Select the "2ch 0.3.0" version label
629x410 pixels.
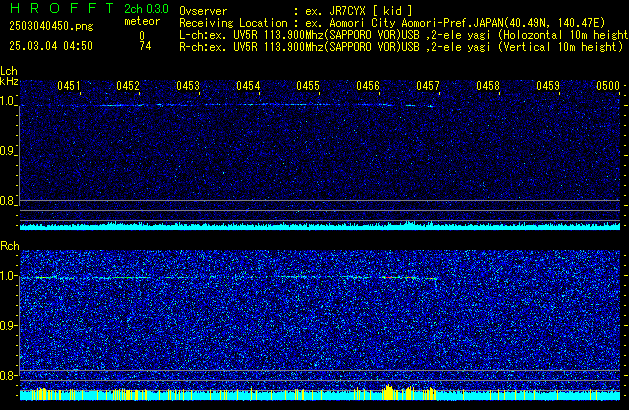tap(146, 9)
